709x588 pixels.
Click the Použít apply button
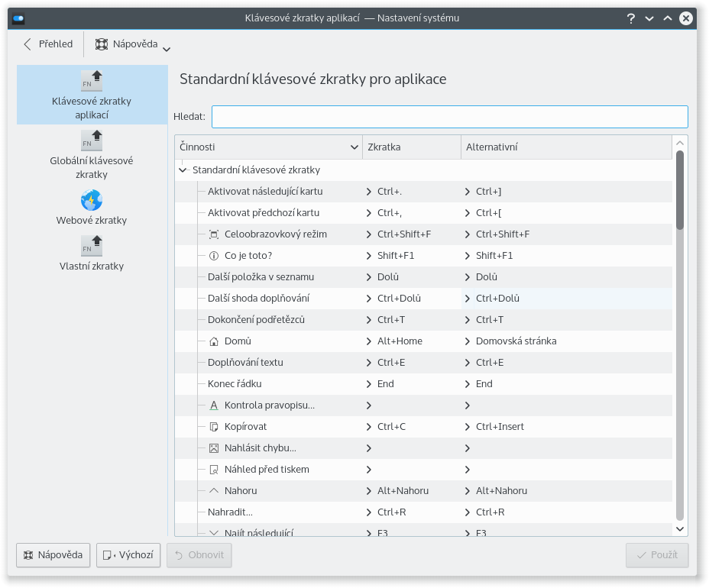[x=657, y=555]
